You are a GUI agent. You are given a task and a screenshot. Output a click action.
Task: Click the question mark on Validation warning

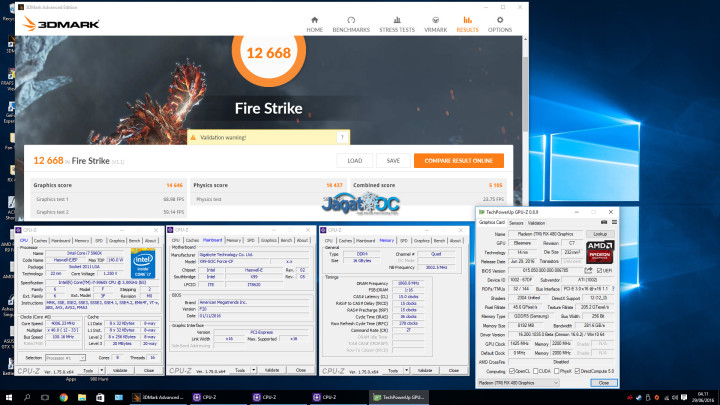tap(342, 137)
